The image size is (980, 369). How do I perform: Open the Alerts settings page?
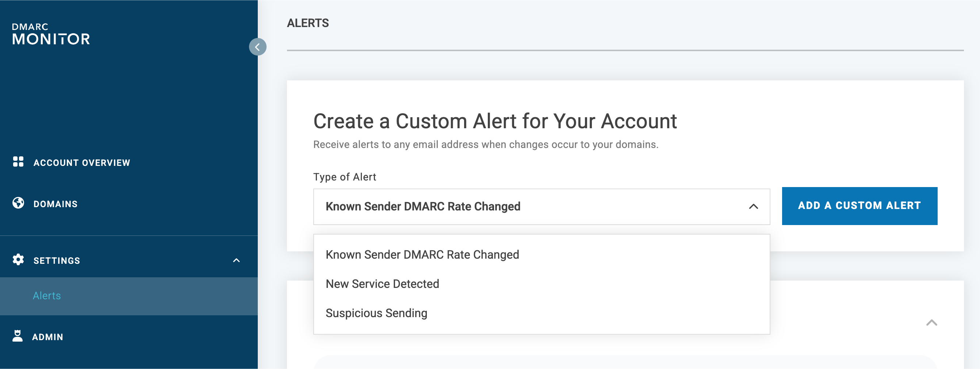(46, 296)
